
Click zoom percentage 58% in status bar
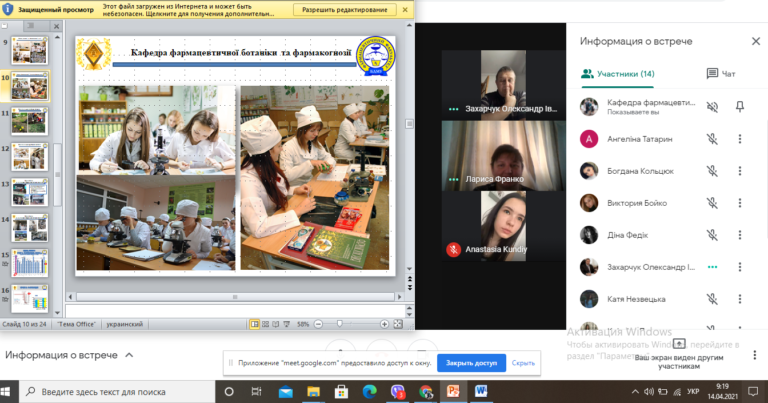click(x=303, y=324)
